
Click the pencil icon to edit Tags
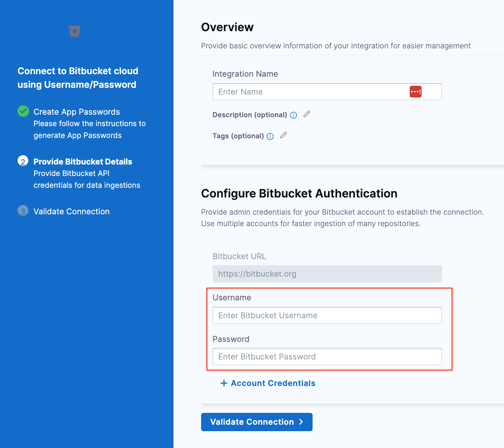pos(284,135)
